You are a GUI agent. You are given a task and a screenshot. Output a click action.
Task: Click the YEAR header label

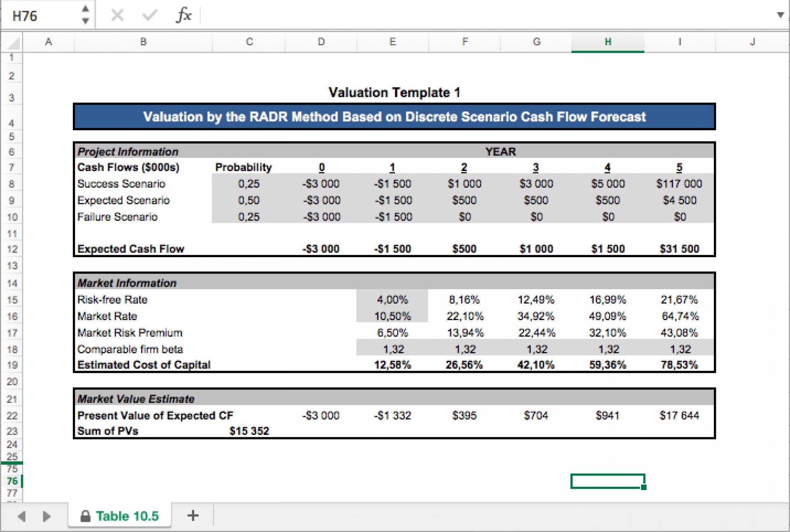pos(500,152)
